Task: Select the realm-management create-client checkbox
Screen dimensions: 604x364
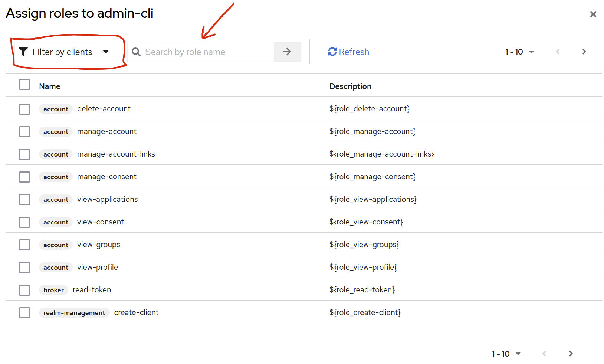Action: (x=24, y=313)
